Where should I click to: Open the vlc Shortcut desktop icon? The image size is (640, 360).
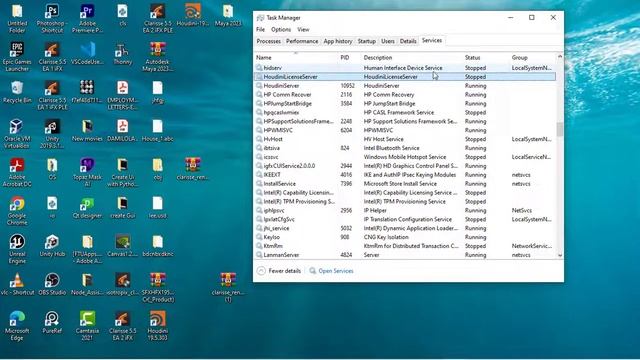coord(17,284)
